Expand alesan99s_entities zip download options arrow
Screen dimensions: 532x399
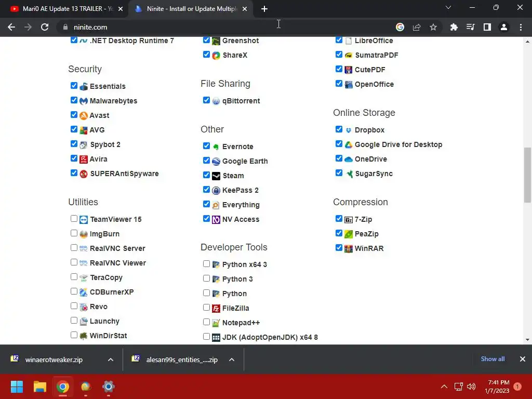coord(232,360)
